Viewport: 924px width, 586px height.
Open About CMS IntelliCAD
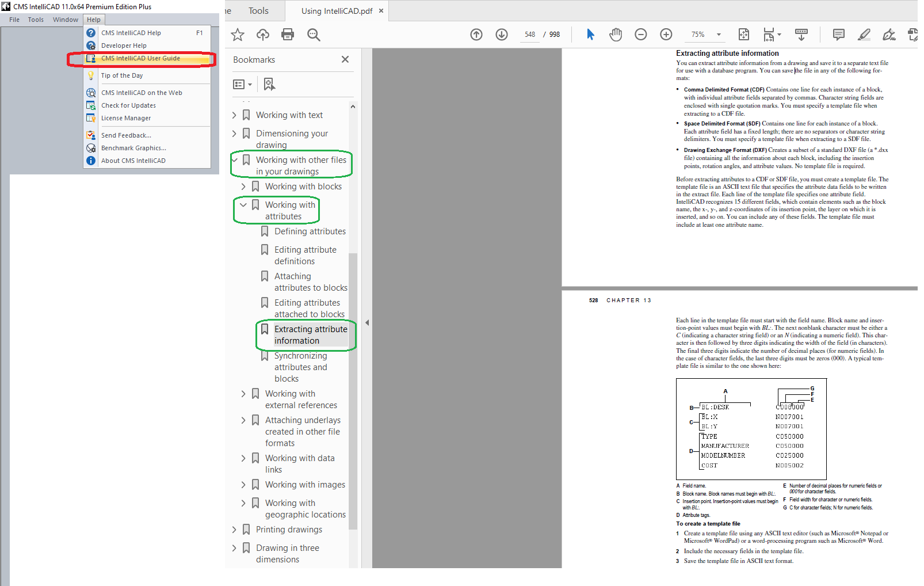147,161
